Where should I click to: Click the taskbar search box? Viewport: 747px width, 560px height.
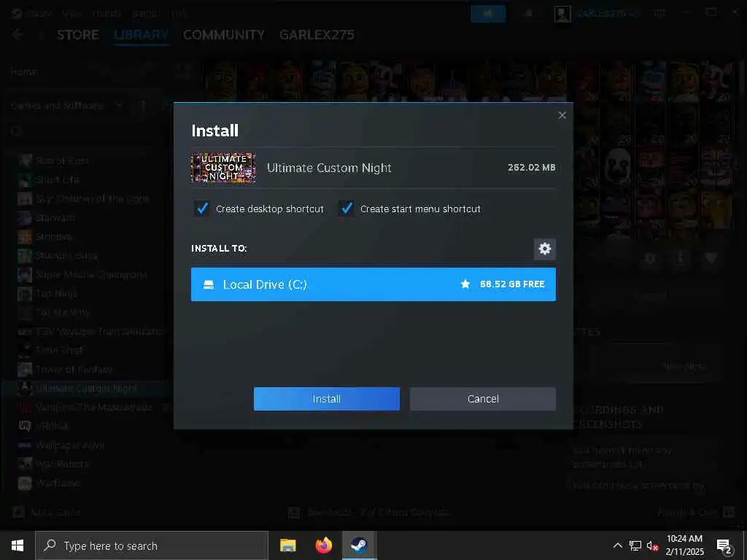coord(152,545)
